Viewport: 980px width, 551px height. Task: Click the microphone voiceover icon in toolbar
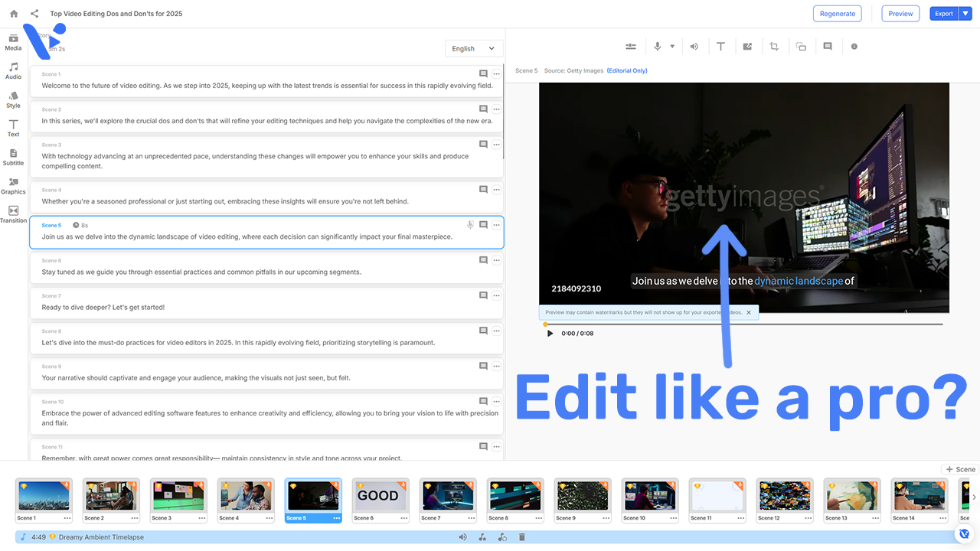(657, 47)
